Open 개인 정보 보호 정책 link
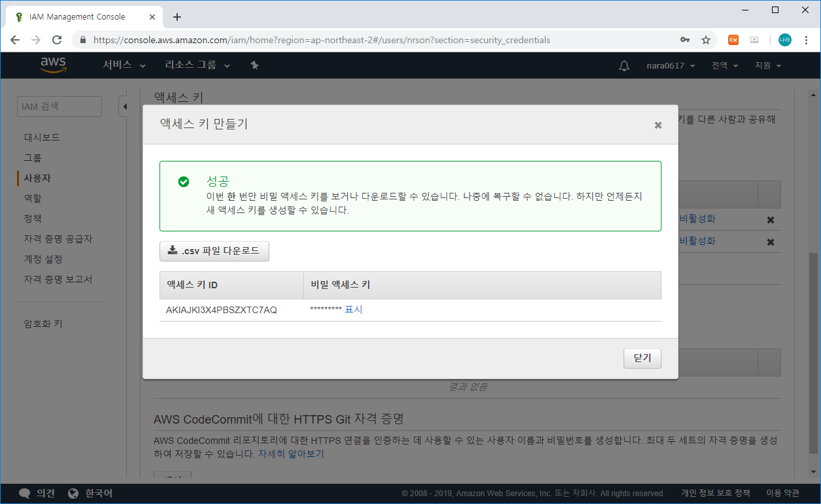Screen dimensions: 821x504 tap(716, 494)
